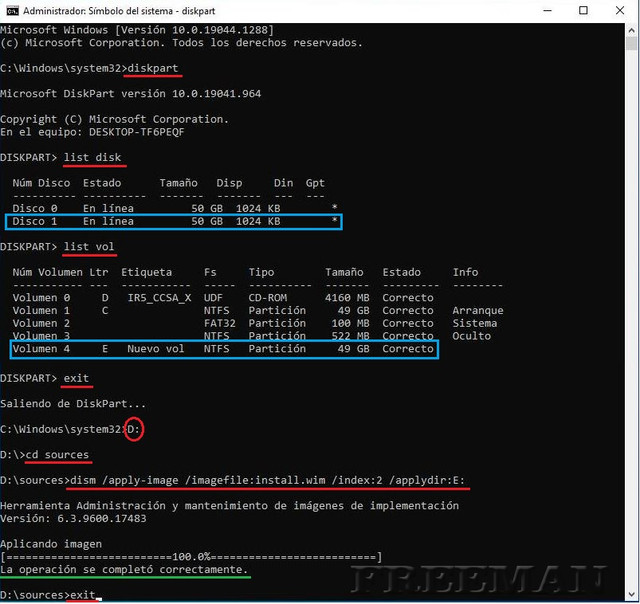Click the scrollbar up arrow
The width and height of the screenshot is (640, 604).
(x=632, y=30)
